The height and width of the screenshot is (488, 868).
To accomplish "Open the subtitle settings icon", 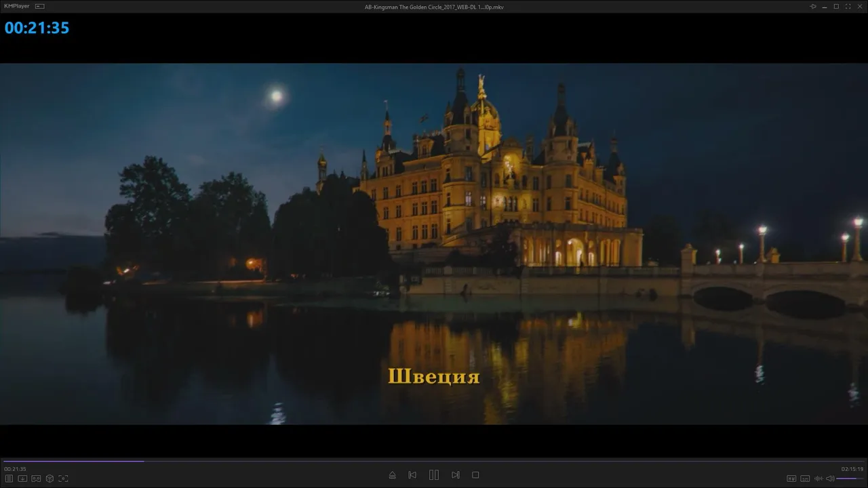I will (805, 479).
